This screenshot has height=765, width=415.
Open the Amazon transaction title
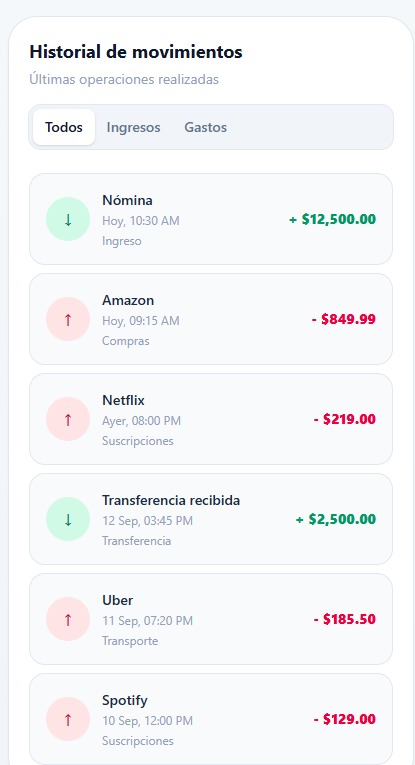128,300
